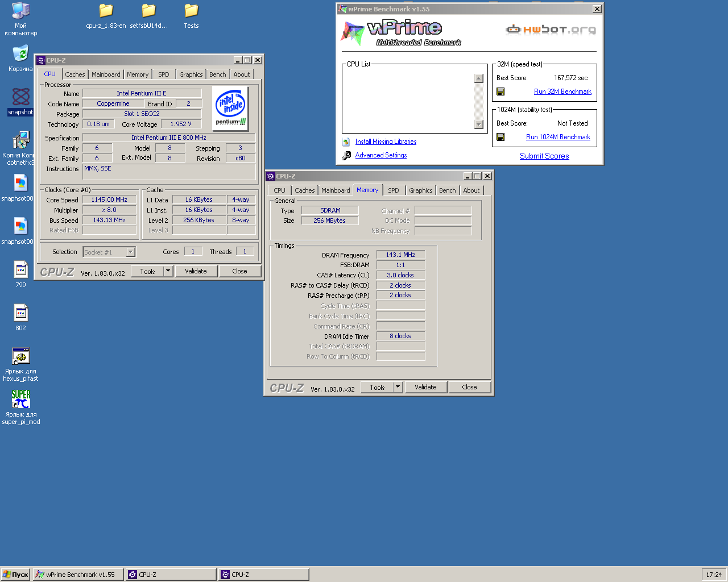Switch to wPrime Benchmark taskbar button
Screen dimensions: 728x582
(78, 575)
